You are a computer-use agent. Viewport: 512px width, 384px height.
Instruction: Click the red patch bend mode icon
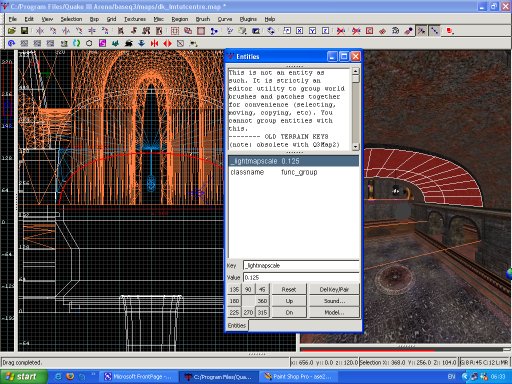pyautogui.click(x=382, y=31)
